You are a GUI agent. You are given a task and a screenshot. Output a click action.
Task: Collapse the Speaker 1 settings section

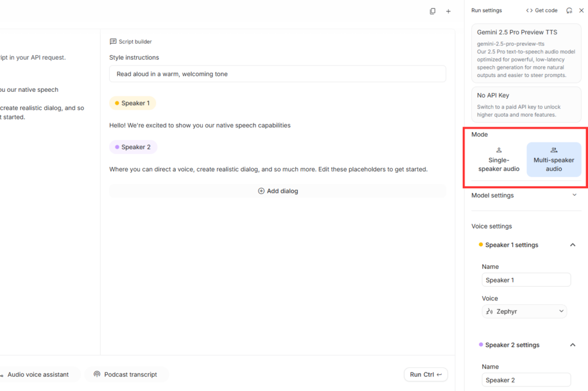pos(572,245)
